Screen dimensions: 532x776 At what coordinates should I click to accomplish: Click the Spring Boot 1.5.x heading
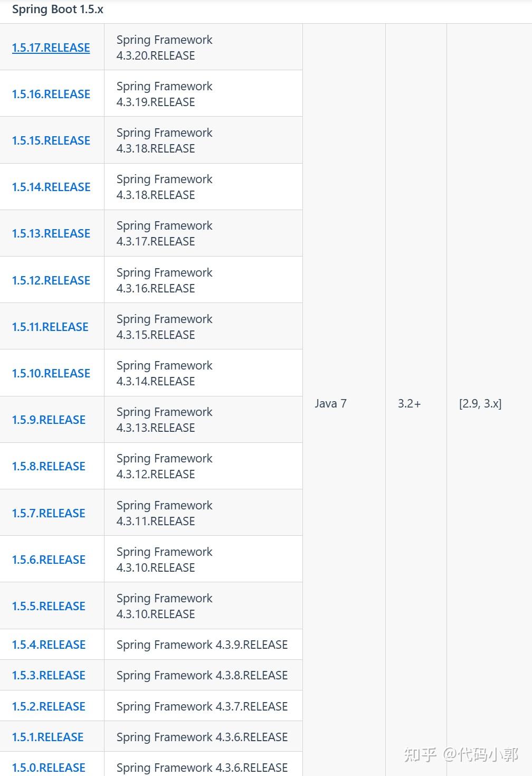tap(58, 10)
